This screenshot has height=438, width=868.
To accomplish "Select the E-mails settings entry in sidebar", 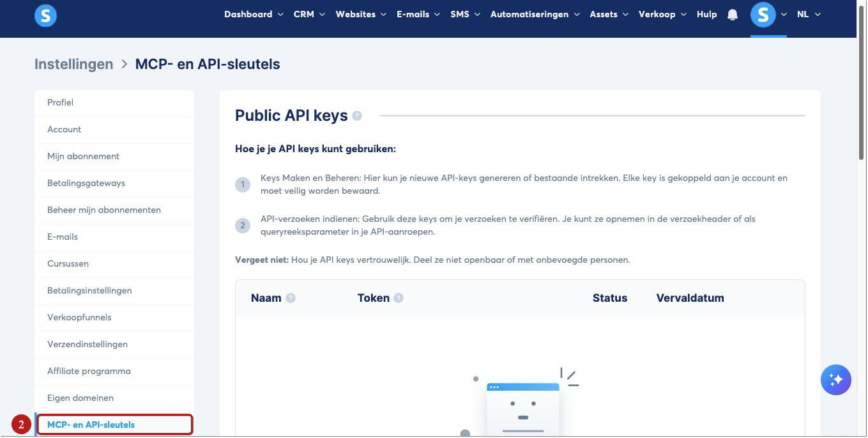I will pyautogui.click(x=114, y=237).
